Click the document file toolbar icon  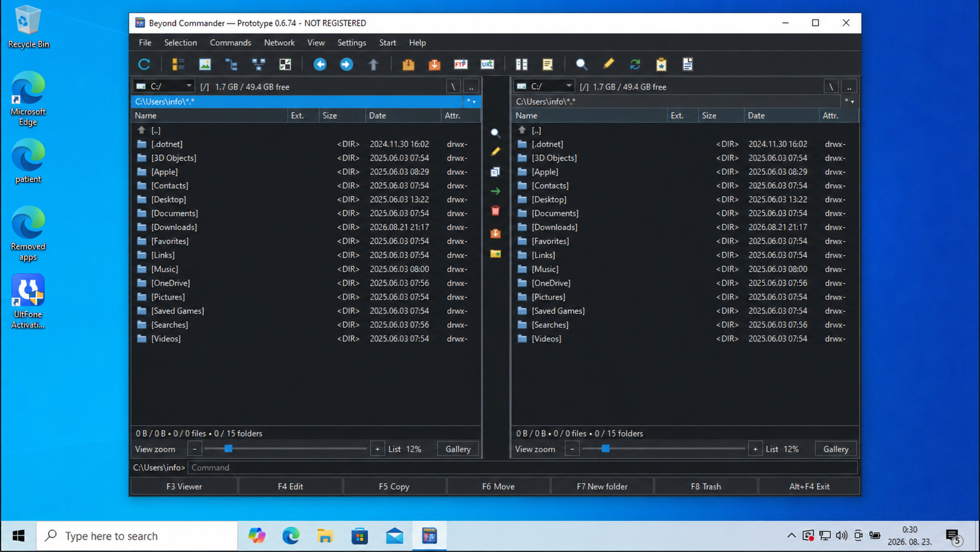(x=688, y=64)
